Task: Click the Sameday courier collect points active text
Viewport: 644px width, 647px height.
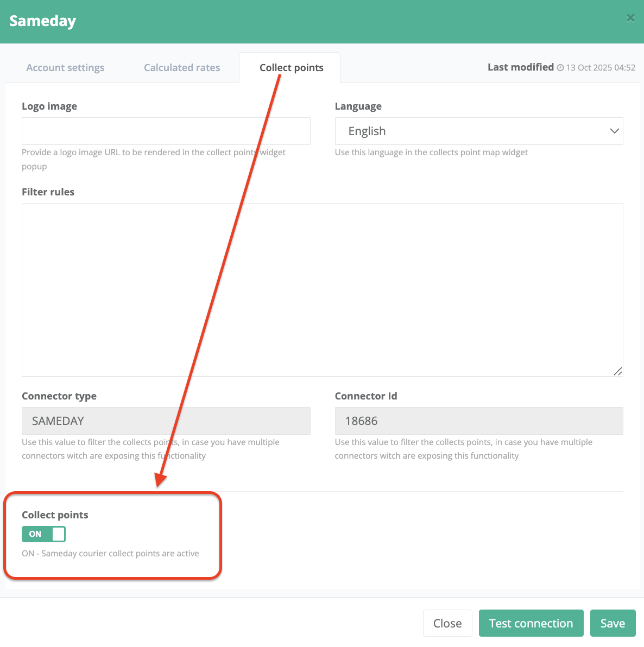Action: [110, 554]
